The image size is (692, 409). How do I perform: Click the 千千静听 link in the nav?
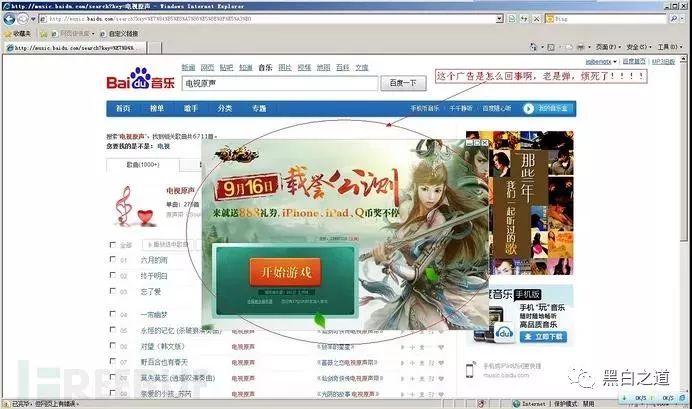461,109
